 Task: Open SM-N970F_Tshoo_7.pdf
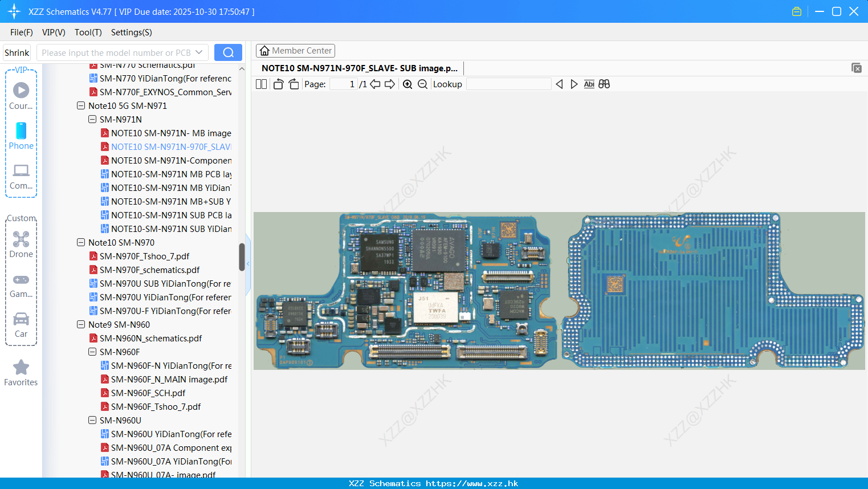(x=140, y=256)
